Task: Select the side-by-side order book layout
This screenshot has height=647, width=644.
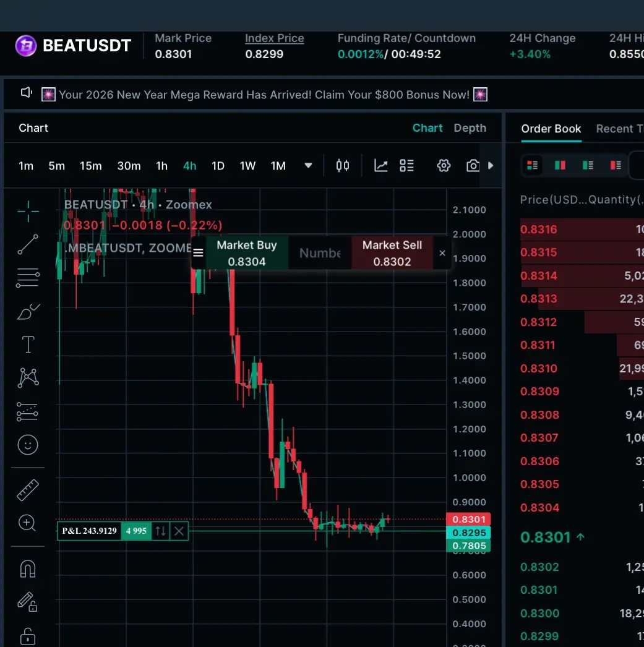Action: (x=560, y=165)
